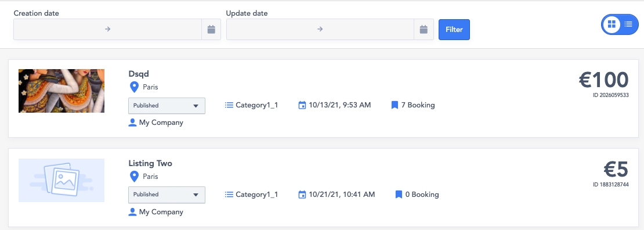Switch to grid view layout
Viewport: 644px width, 230px height.
[612, 24]
